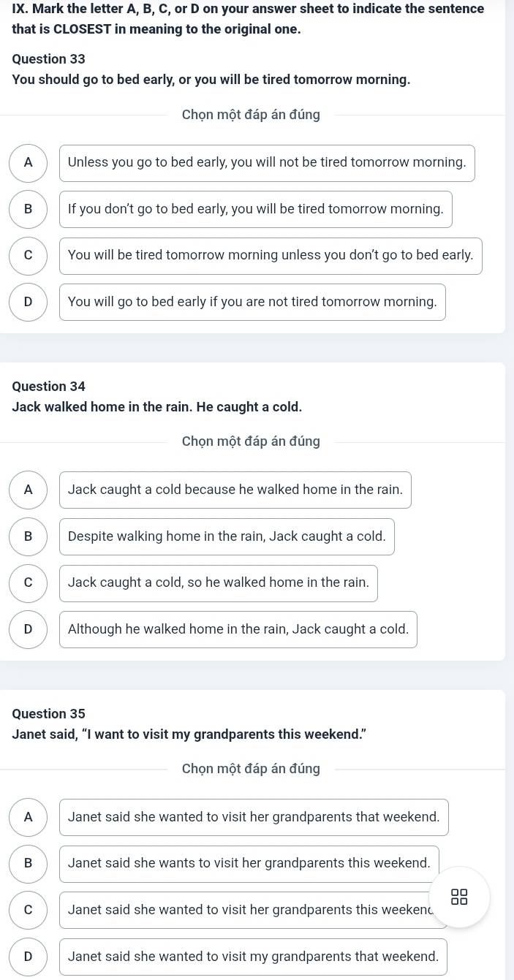Choose letter B in Question 34
This screenshot has width=514, height=980.
click(x=29, y=536)
